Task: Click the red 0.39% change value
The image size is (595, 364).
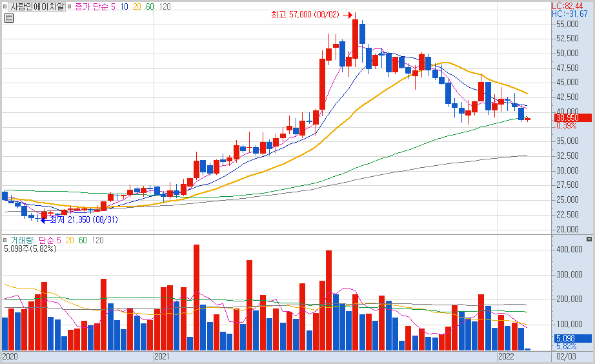Action: 566,126
